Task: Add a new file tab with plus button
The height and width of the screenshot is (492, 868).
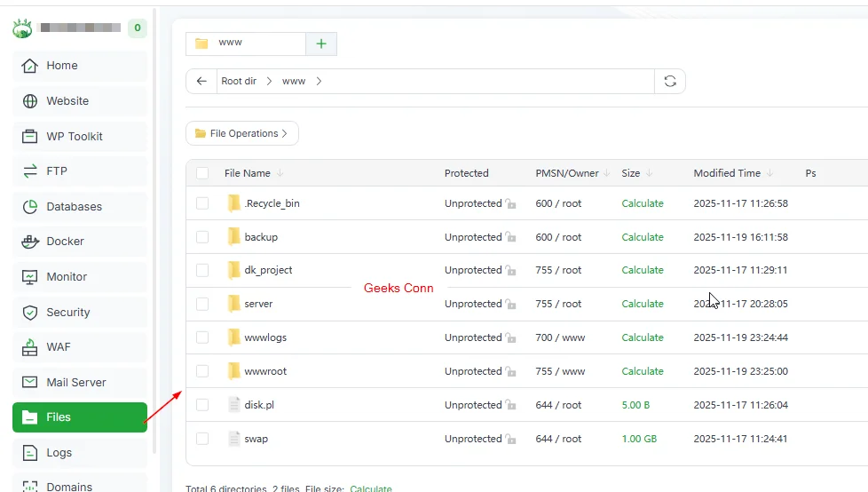Action: [321, 44]
